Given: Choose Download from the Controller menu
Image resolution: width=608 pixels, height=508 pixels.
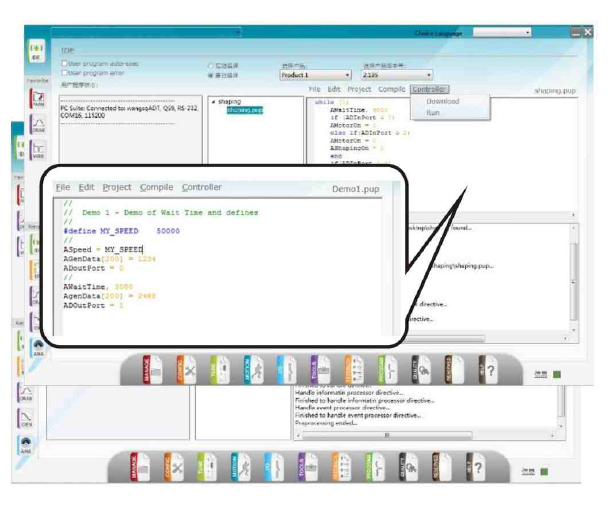Looking at the screenshot, I should coord(442,101).
